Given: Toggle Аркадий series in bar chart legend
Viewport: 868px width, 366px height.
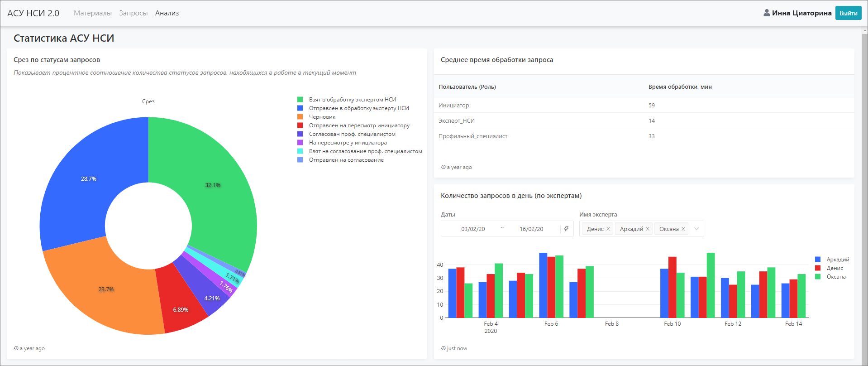Looking at the screenshot, I should pyautogui.click(x=837, y=260).
